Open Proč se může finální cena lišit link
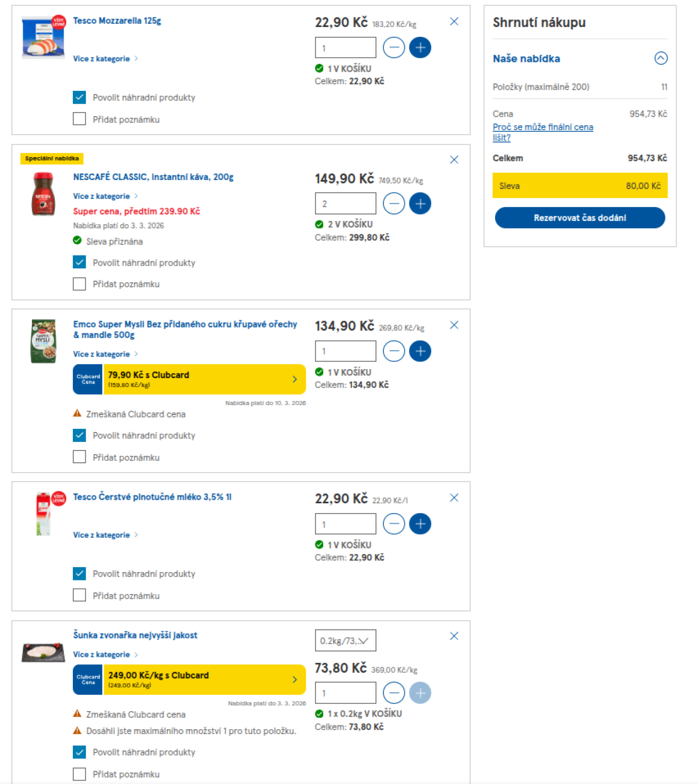The image size is (698, 784). click(542, 132)
